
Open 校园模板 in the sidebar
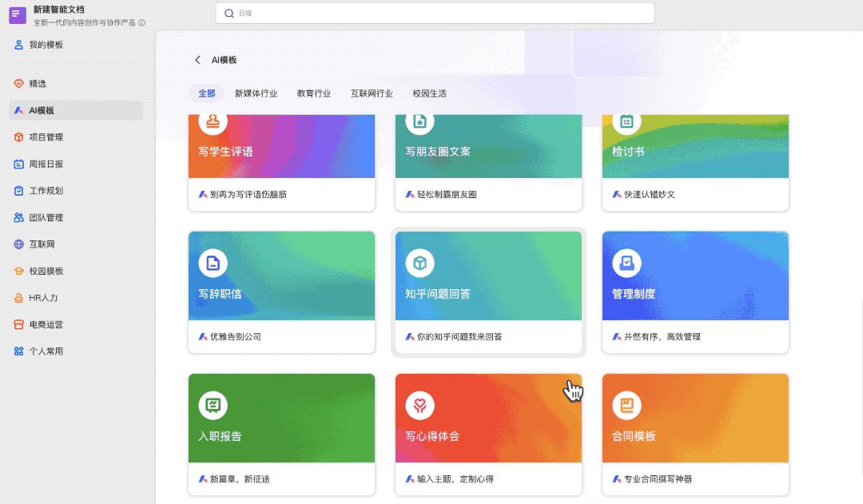pyautogui.click(x=76, y=271)
